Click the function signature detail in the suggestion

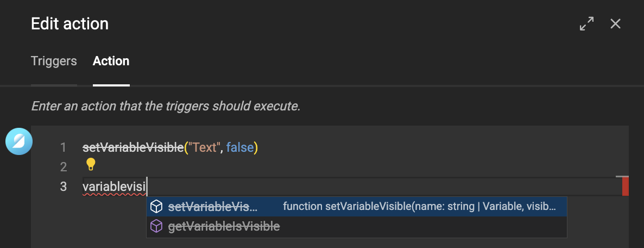coord(419,207)
